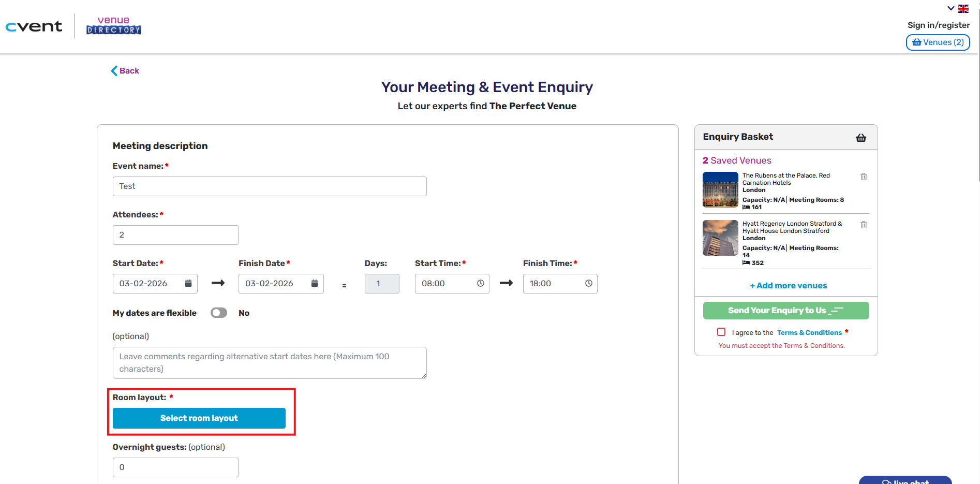
Task: Open the Sign in/register link
Action: 939,25
